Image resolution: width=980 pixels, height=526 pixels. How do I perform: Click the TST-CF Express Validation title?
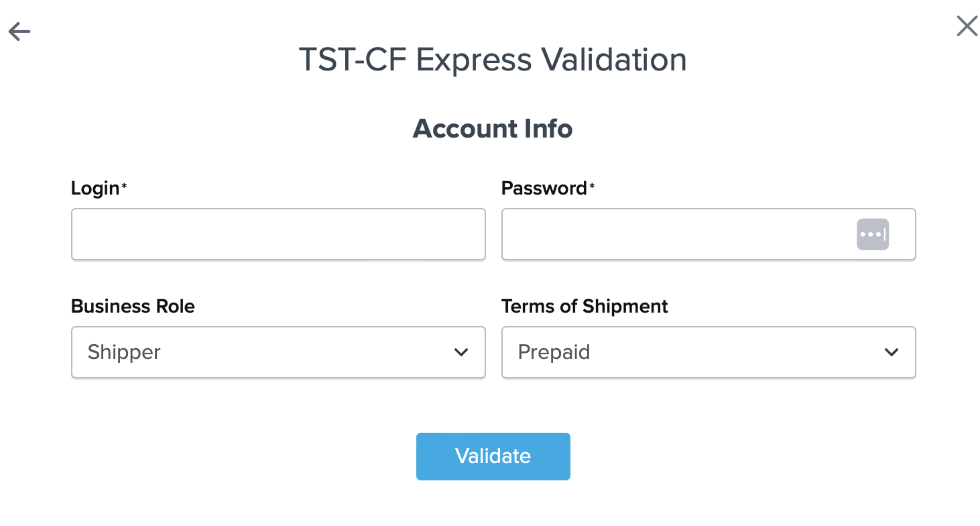click(x=493, y=60)
